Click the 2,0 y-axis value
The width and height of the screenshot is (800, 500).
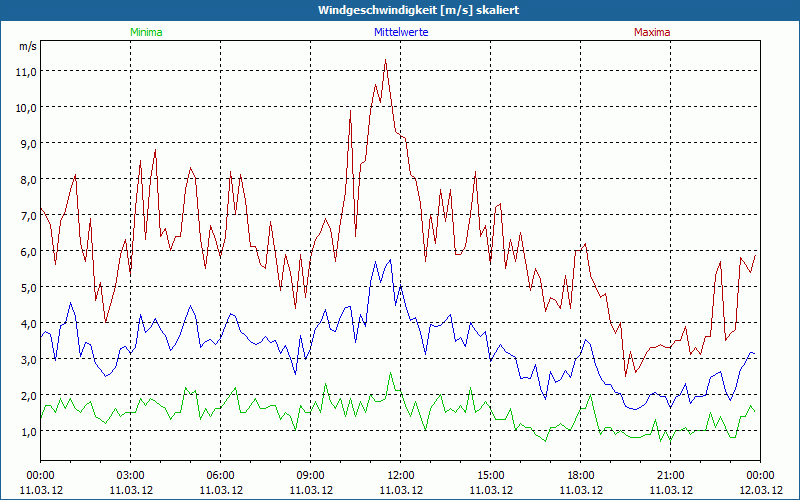click(x=29, y=395)
